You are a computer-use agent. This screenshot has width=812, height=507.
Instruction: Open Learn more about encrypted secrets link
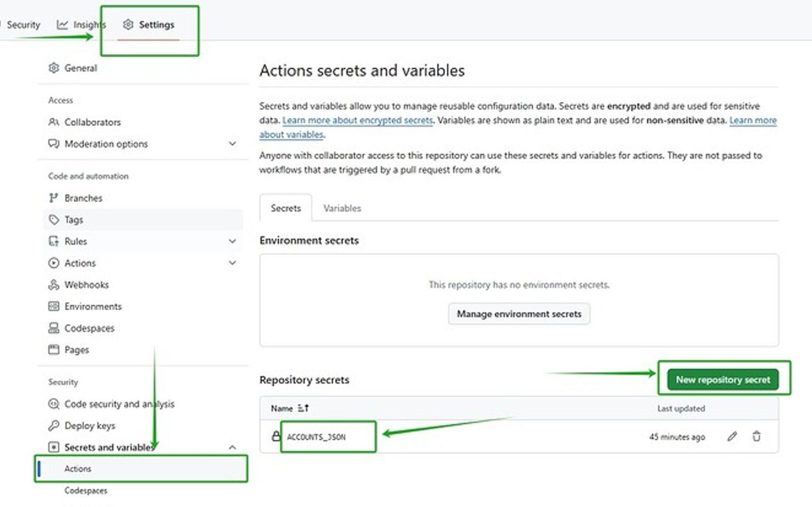click(x=357, y=121)
